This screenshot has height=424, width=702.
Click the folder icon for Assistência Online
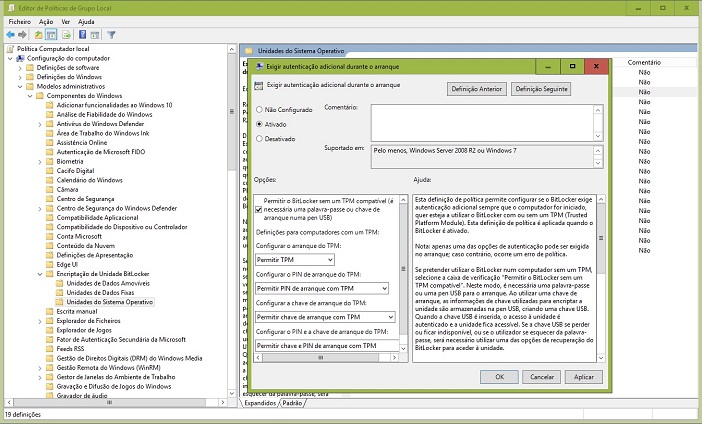[x=50, y=142]
